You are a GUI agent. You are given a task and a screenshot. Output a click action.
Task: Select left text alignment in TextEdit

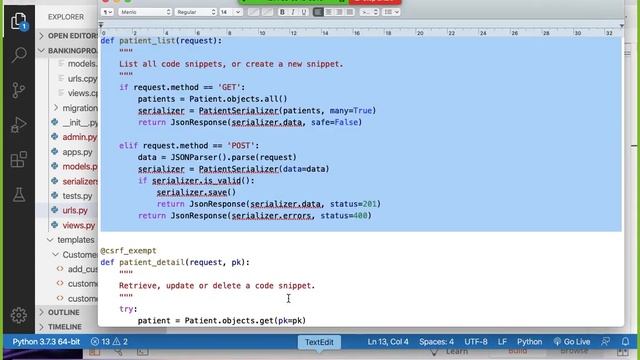click(318, 12)
